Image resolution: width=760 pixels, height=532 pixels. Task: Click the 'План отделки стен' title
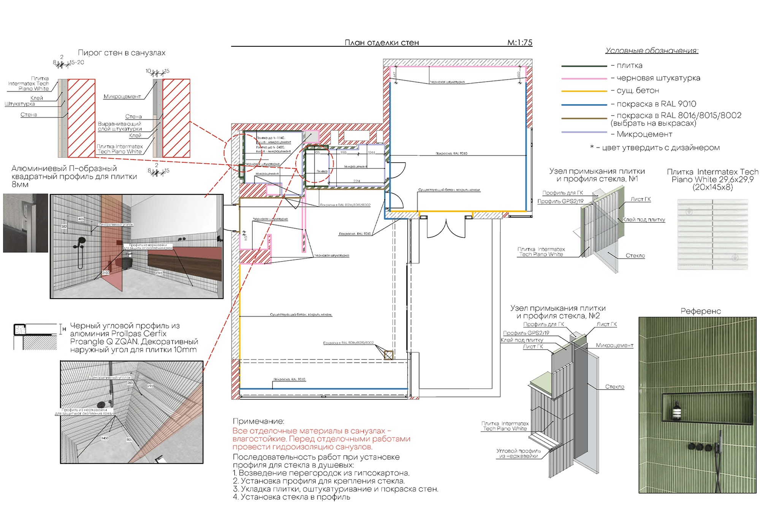382,43
